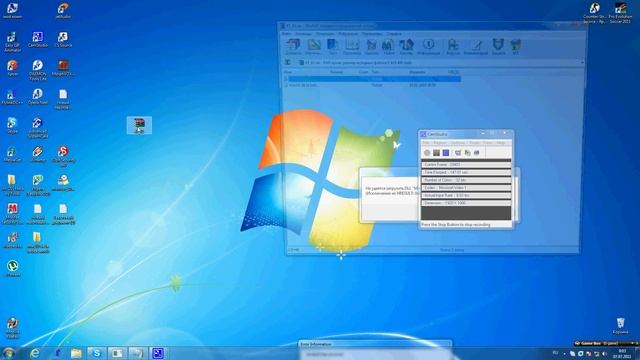The height and width of the screenshot is (360, 640).
Task: Click the Delete icon in WinRAR toolbar
Action: pos(371,47)
